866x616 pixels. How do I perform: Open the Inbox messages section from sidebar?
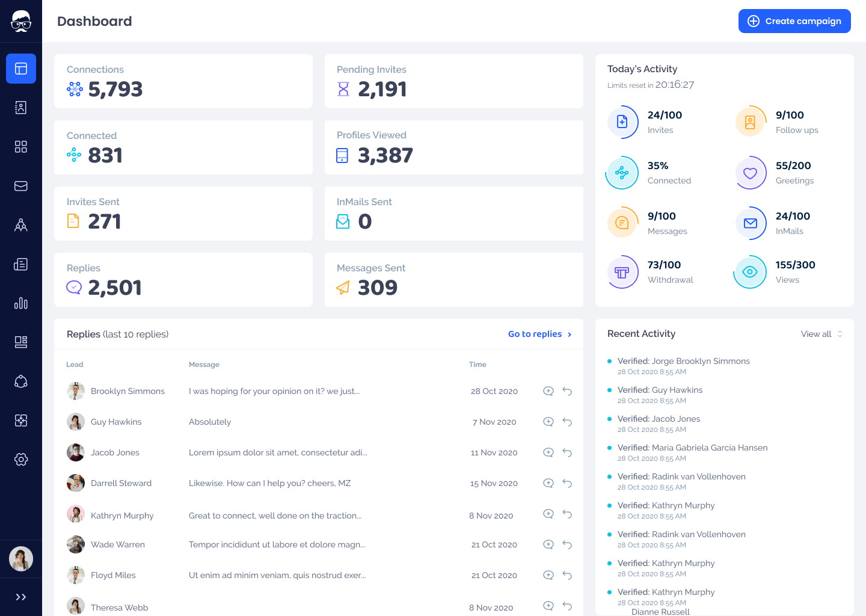coord(21,186)
